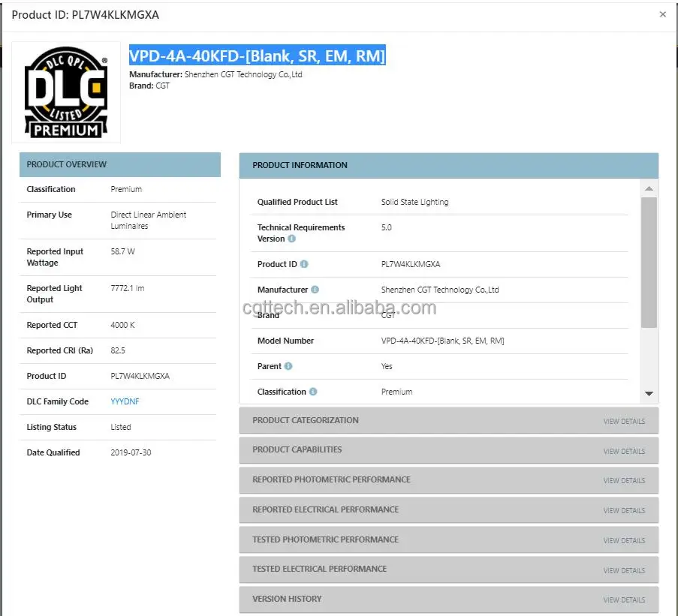Click the highlighted model title VPD-4A-40KFD
The image size is (678, 616).
click(x=258, y=56)
